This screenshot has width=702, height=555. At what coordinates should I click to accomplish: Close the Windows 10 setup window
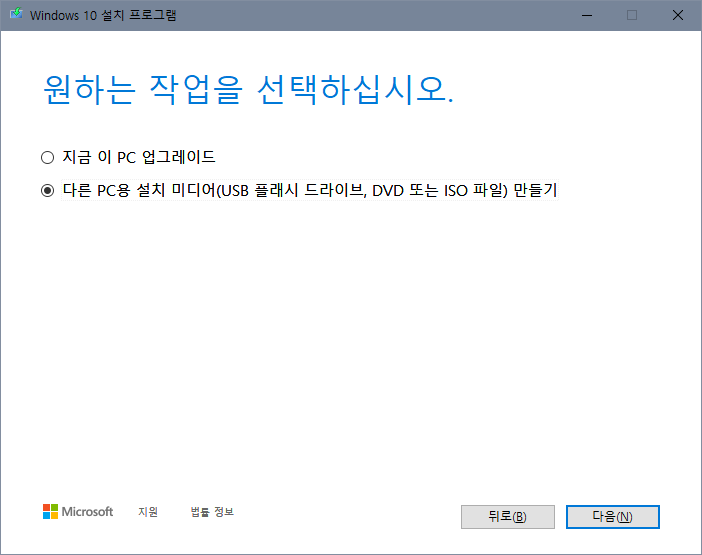tap(678, 15)
